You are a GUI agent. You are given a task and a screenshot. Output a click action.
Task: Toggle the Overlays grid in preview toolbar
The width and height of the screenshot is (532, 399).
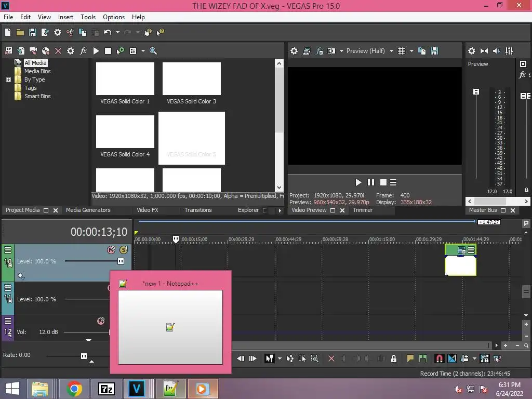click(402, 51)
